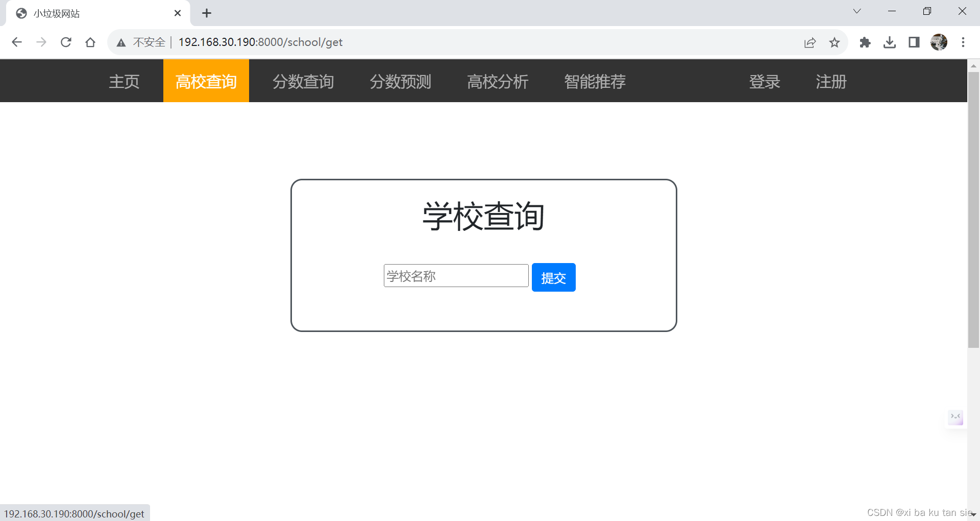Open the tab search chevron dropdown
This screenshot has height=521, width=980.
(856, 11)
